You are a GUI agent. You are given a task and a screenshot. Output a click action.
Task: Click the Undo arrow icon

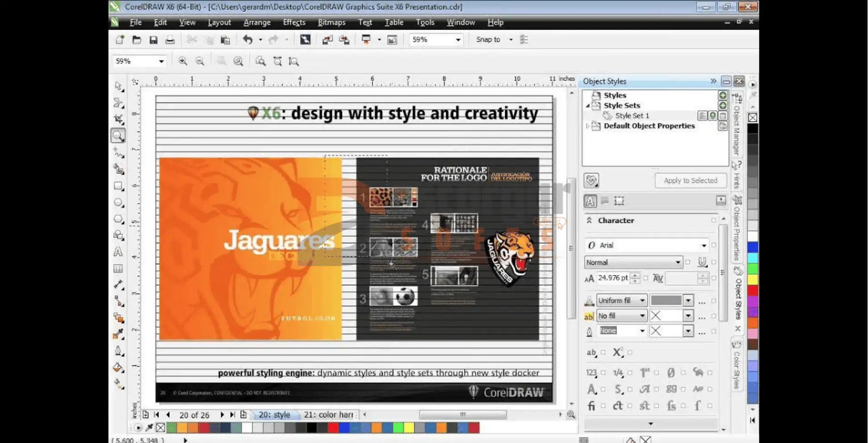coord(248,40)
